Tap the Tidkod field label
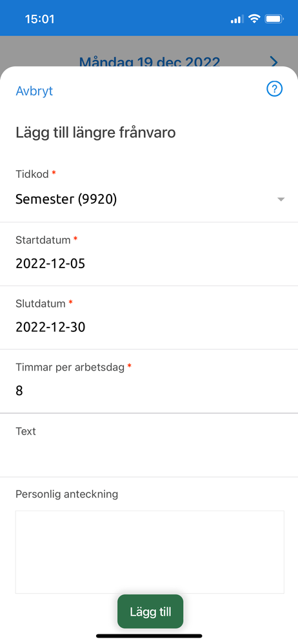This screenshot has width=298, height=644. pyautogui.click(x=32, y=174)
